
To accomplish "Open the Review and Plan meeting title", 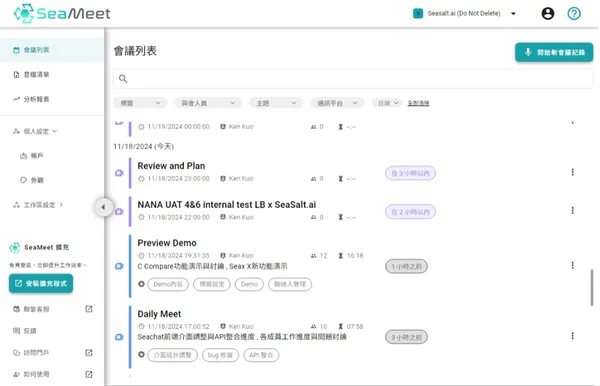I will (x=171, y=166).
